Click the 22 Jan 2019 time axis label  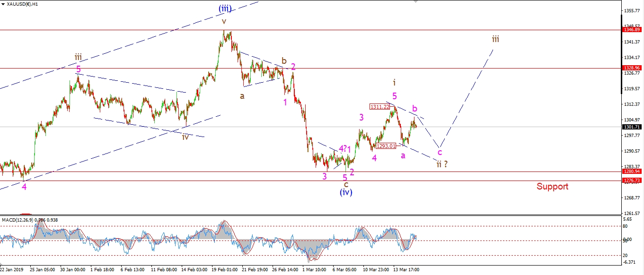(x=12, y=270)
